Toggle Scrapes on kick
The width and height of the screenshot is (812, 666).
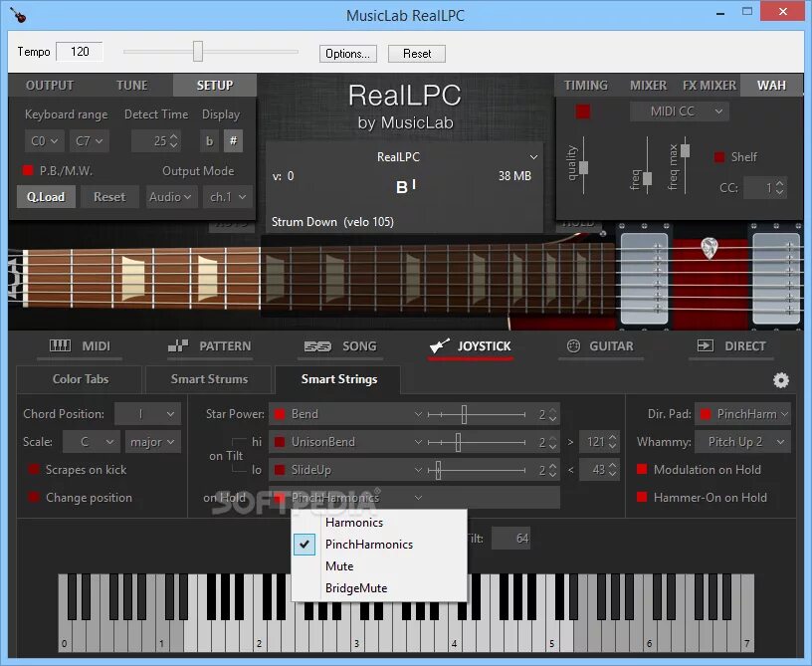tap(34, 469)
